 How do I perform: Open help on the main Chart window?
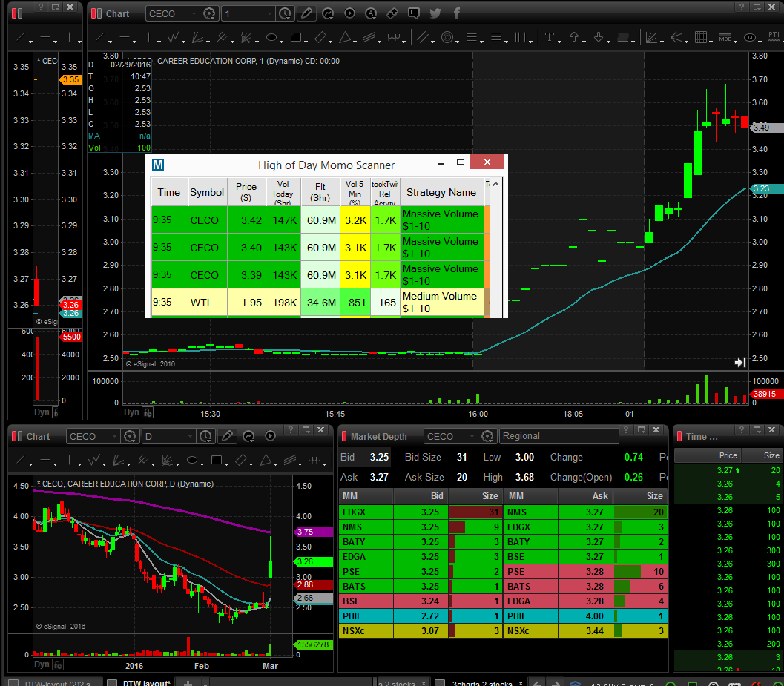[741, 7]
